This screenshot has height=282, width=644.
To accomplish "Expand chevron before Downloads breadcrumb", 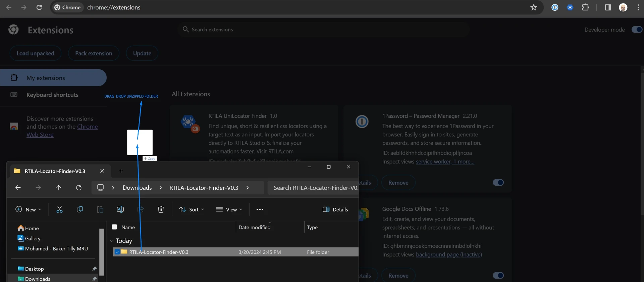I will (x=113, y=188).
